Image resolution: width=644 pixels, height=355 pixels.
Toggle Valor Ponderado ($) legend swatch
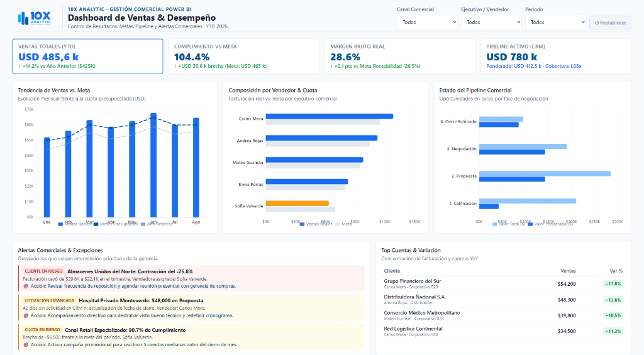tap(530, 224)
